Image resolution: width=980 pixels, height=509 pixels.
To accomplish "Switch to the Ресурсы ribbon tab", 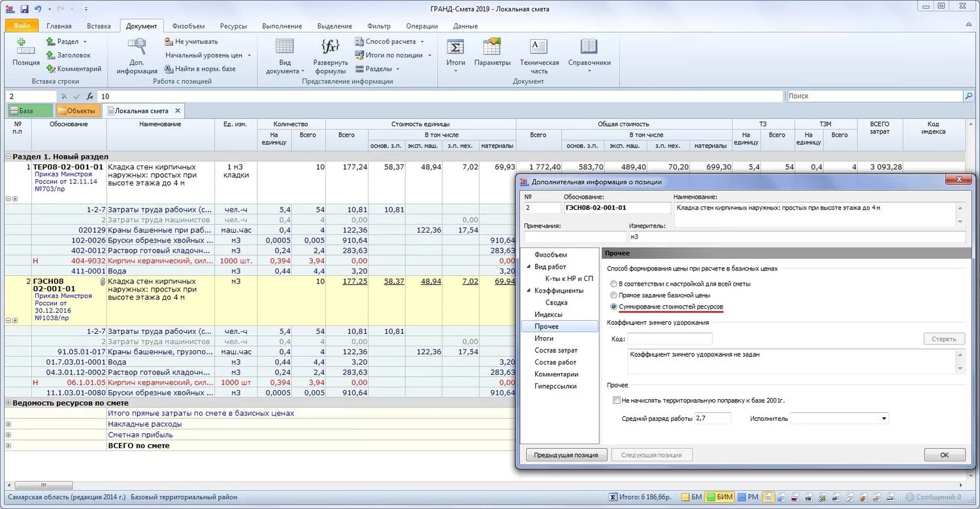I will click(233, 26).
